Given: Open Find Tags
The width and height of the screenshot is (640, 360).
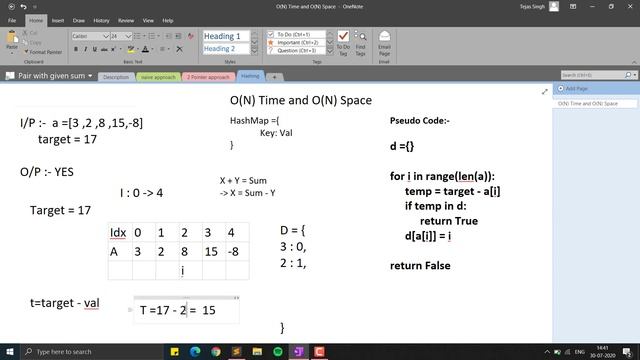Looking at the screenshot, I should tap(360, 43).
